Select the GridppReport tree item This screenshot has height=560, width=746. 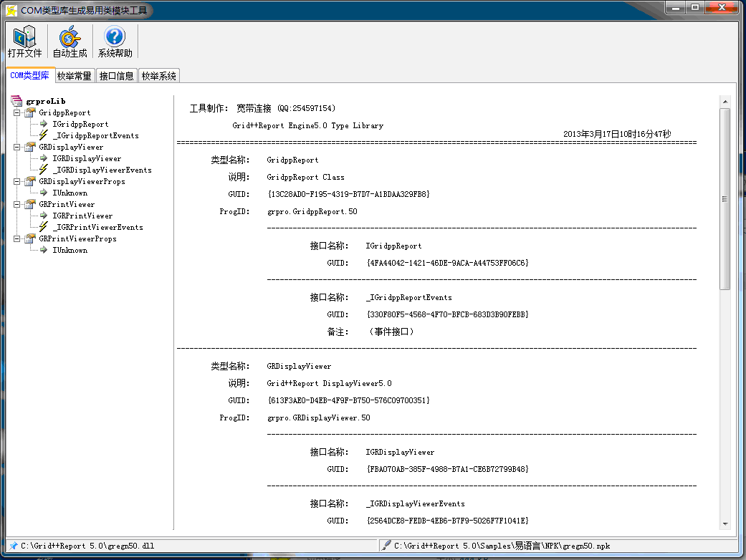pyautogui.click(x=64, y=112)
